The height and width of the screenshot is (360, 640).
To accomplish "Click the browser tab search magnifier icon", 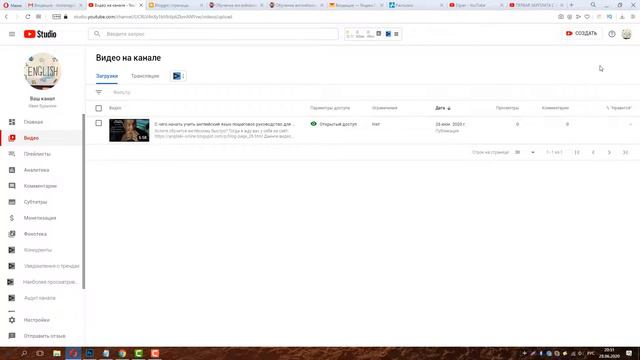I will click(x=593, y=5).
